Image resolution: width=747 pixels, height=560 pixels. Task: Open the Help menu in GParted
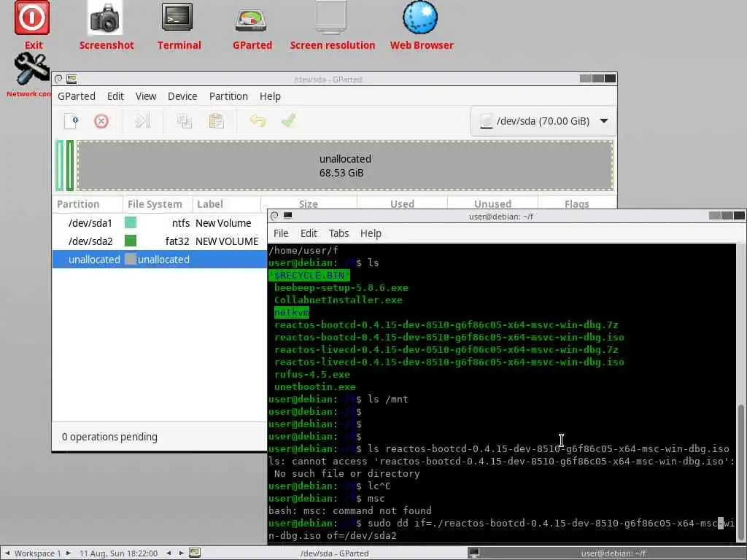tap(270, 96)
